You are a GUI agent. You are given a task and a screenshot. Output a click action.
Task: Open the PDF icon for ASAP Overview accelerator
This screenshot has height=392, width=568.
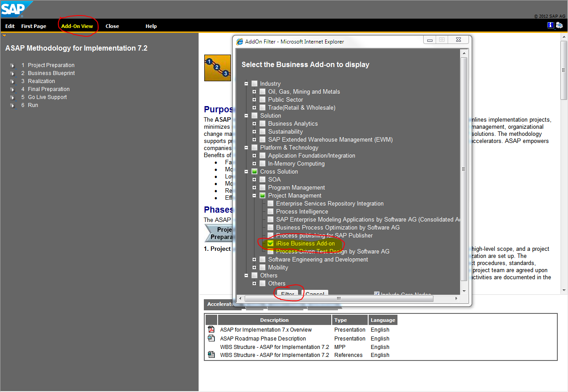pyautogui.click(x=211, y=329)
